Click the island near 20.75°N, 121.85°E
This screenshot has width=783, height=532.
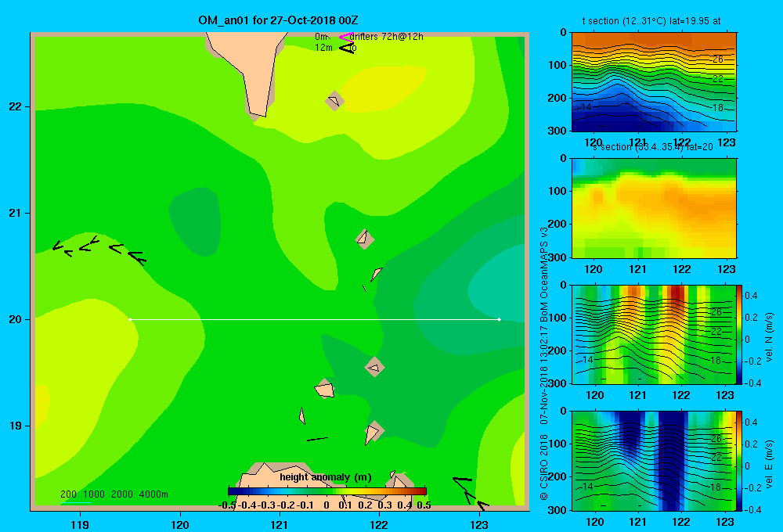point(365,239)
